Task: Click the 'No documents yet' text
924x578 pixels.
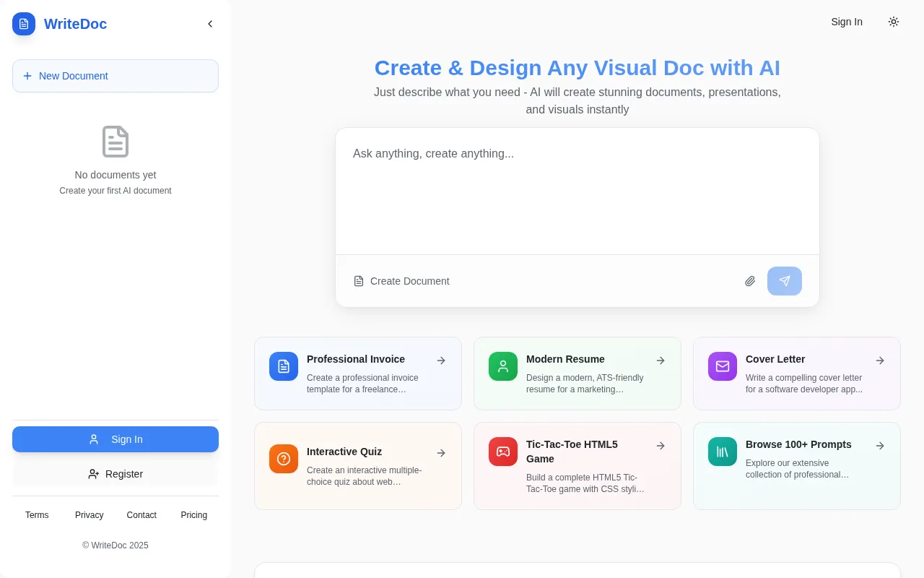Action: (115, 175)
